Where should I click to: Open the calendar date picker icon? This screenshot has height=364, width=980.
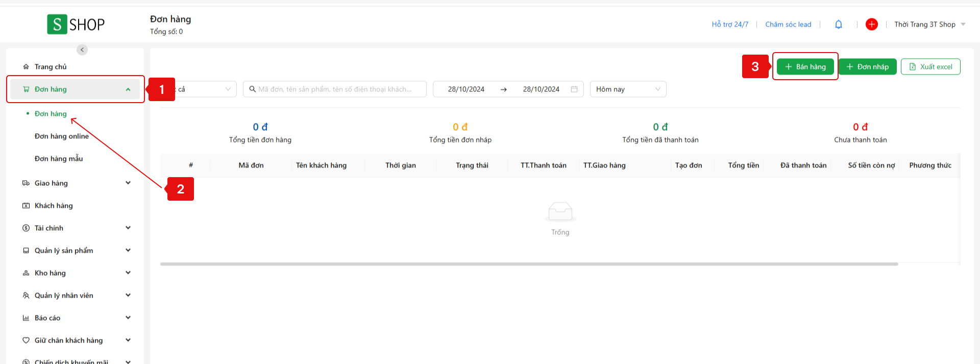[x=574, y=89]
